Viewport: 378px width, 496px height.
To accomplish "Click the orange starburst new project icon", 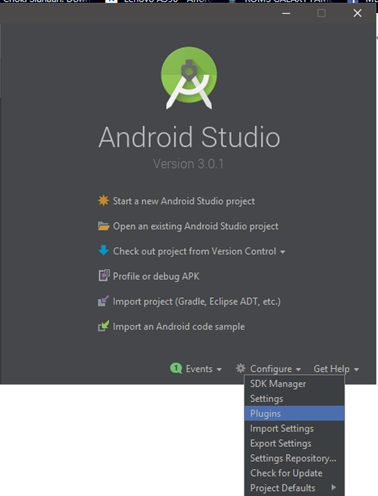I will (103, 201).
